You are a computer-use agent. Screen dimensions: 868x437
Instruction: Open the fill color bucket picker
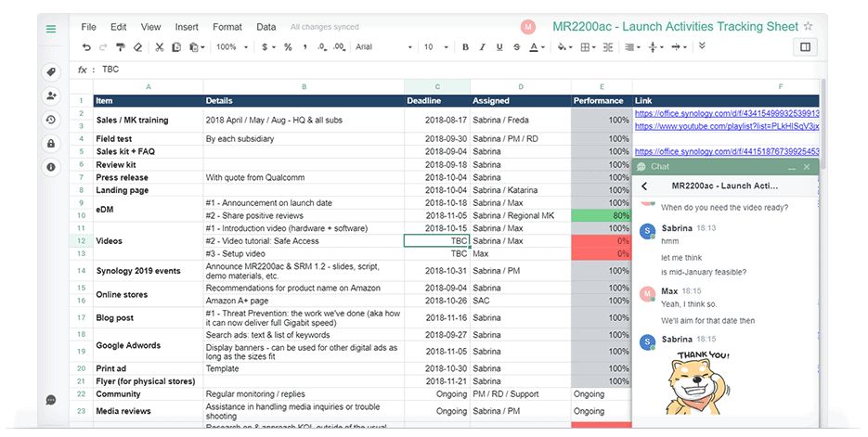click(x=564, y=47)
